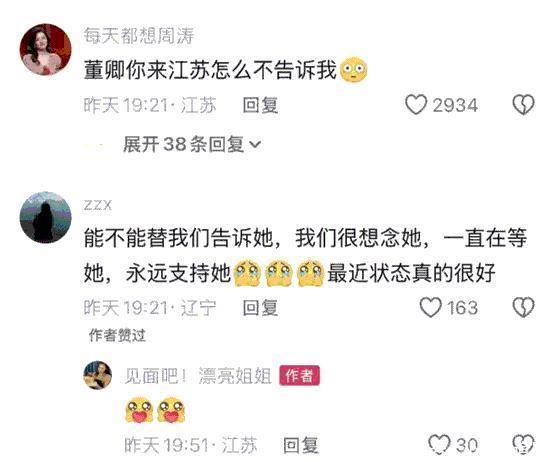Click the chevron next to 38条回复
553x462 pixels.
(255, 144)
